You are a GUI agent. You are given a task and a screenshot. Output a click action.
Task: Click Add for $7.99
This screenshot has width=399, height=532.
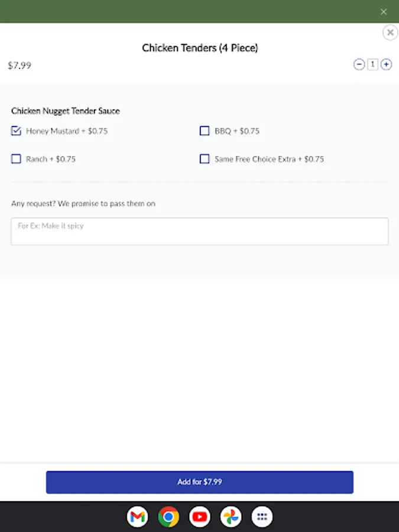pos(199,482)
